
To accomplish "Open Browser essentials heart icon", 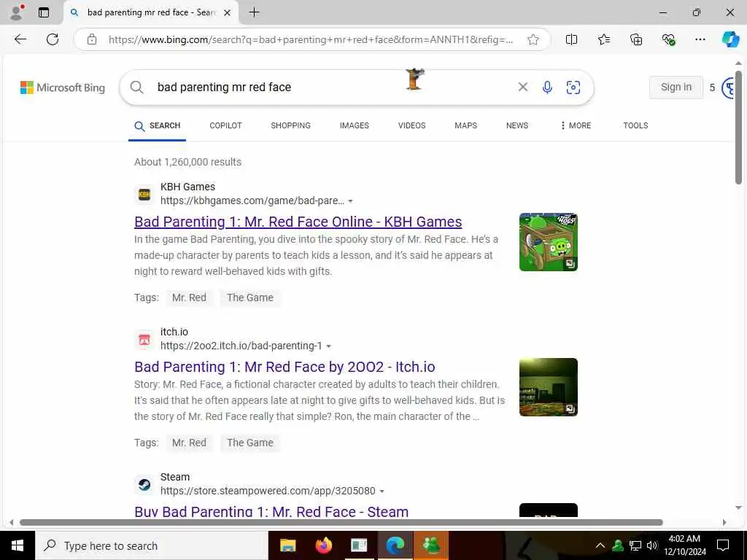I will [668, 39].
